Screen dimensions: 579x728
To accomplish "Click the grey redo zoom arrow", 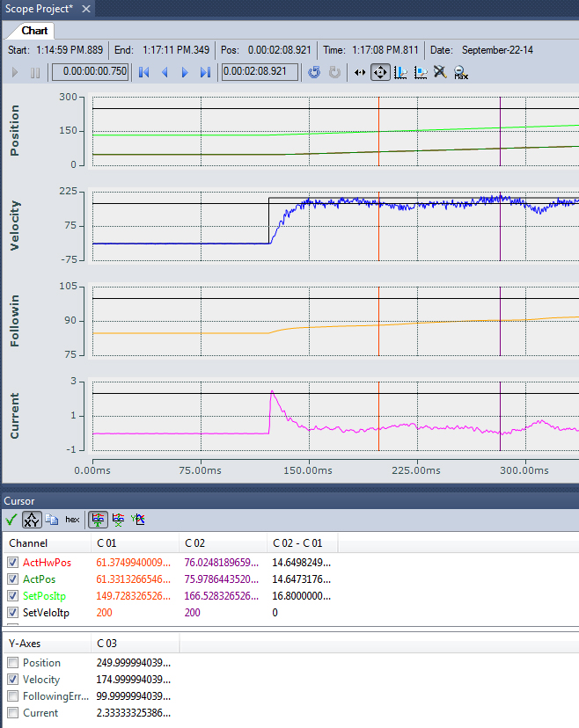I will coord(334,72).
